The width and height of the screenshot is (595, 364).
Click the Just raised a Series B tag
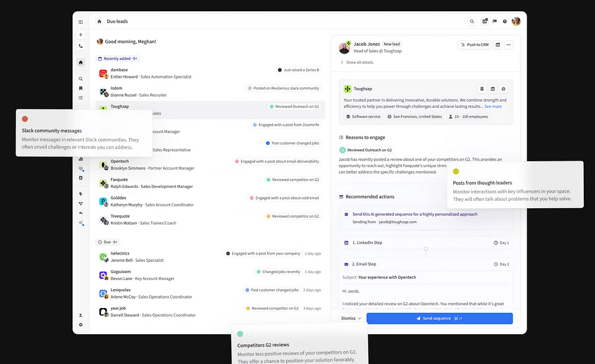pos(298,70)
